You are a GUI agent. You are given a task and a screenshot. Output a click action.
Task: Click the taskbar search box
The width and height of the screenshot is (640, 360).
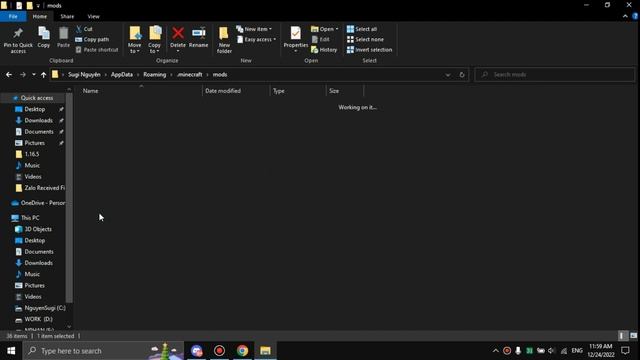tap(103, 351)
